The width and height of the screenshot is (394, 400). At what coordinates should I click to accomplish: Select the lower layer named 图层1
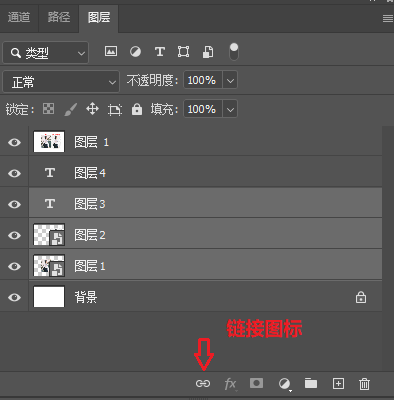(x=90, y=266)
